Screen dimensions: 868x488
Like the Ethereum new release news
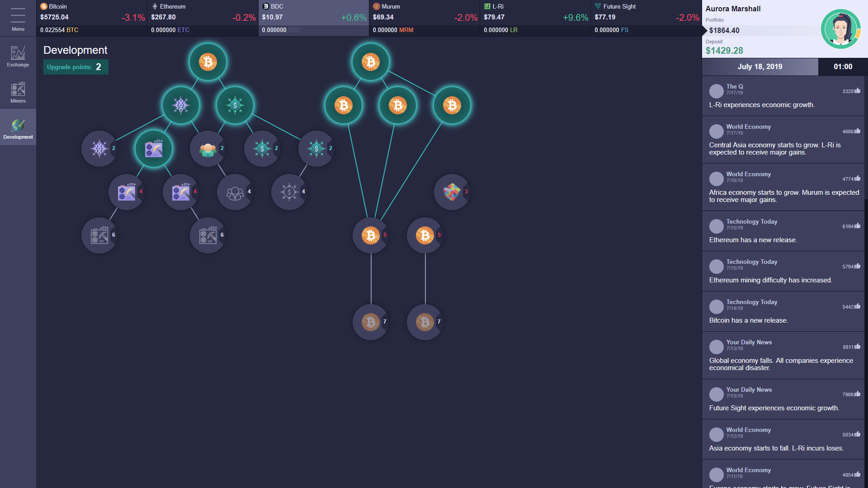[x=858, y=226]
